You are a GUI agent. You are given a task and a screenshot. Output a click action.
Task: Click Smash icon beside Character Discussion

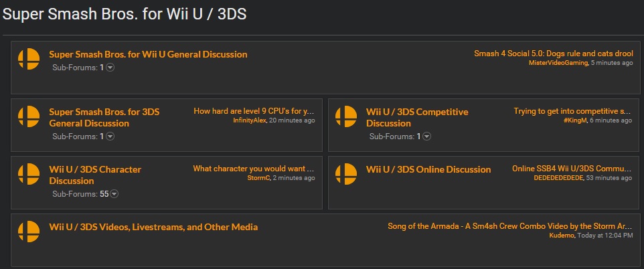(29, 174)
